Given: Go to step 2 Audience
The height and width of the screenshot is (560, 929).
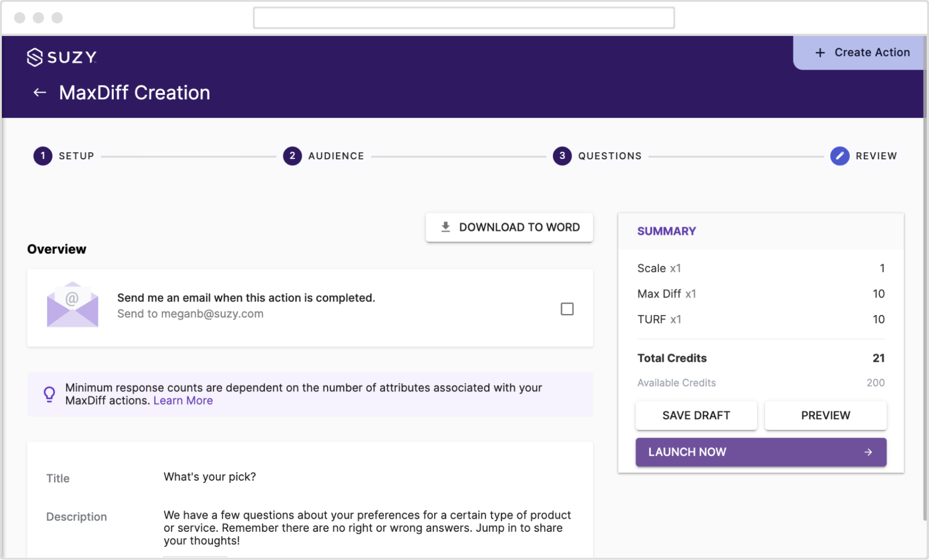Looking at the screenshot, I should click(x=292, y=156).
